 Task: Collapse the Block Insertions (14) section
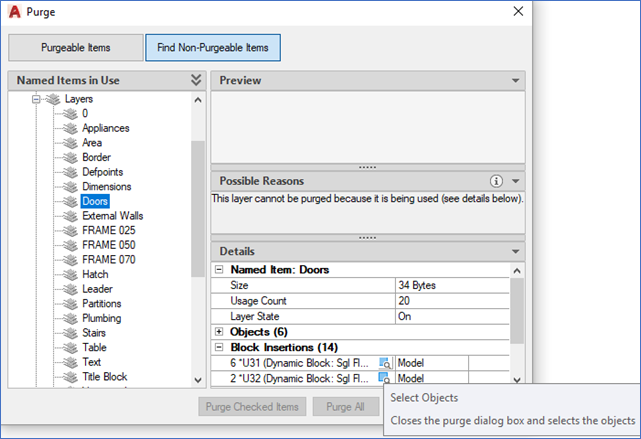click(219, 347)
